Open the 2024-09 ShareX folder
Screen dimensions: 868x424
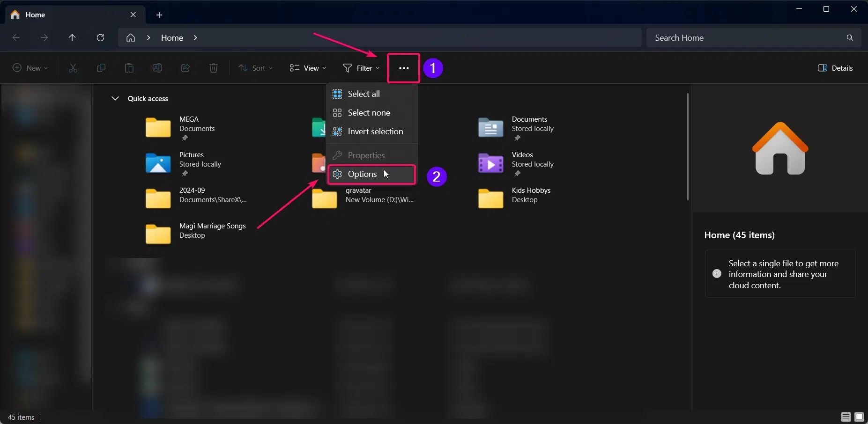pos(158,198)
